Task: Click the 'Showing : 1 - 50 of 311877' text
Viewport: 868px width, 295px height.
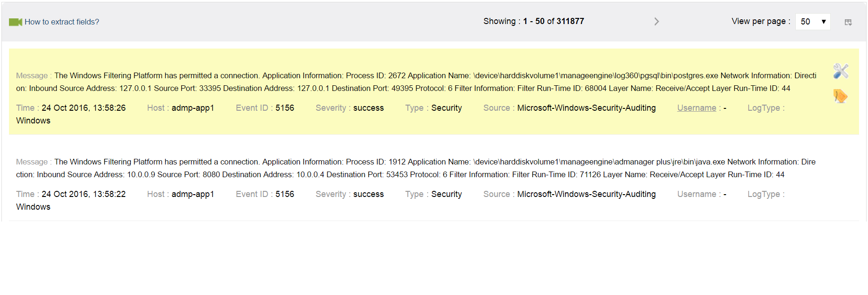Action: point(534,21)
